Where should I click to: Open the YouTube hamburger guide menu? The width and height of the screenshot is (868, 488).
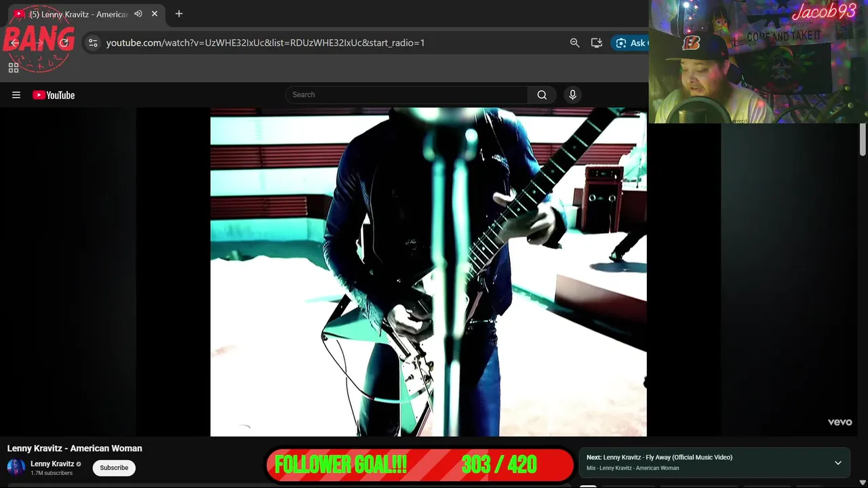(x=16, y=95)
